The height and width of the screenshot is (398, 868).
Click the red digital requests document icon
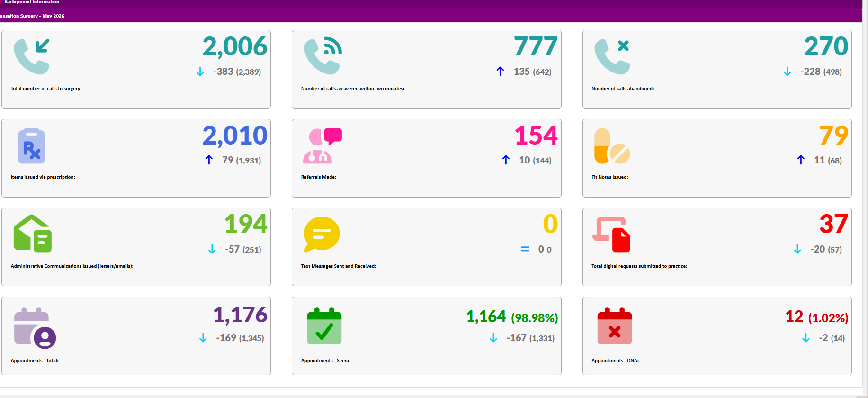(611, 235)
